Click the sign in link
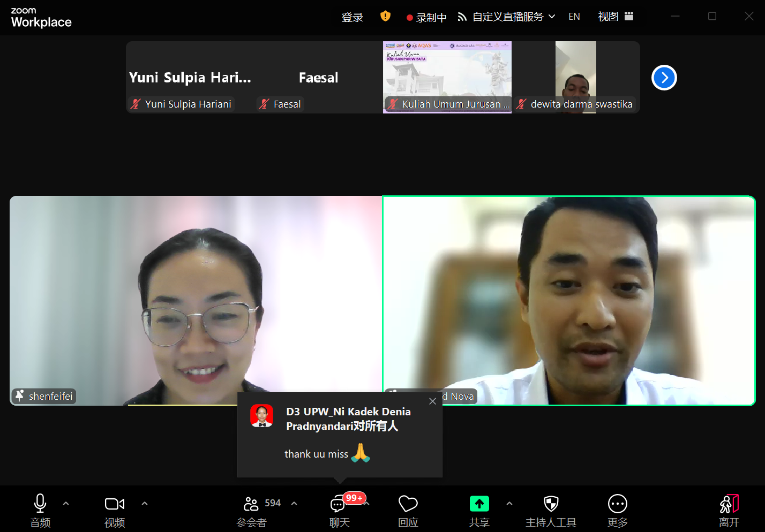The width and height of the screenshot is (765, 532). pyautogui.click(x=352, y=17)
